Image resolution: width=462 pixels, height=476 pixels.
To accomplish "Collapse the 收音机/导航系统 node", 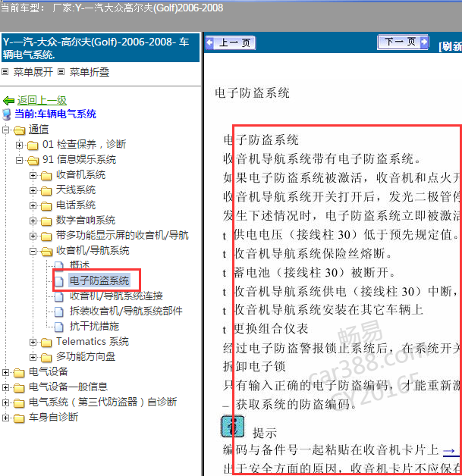I will pyautogui.click(x=33, y=251).
